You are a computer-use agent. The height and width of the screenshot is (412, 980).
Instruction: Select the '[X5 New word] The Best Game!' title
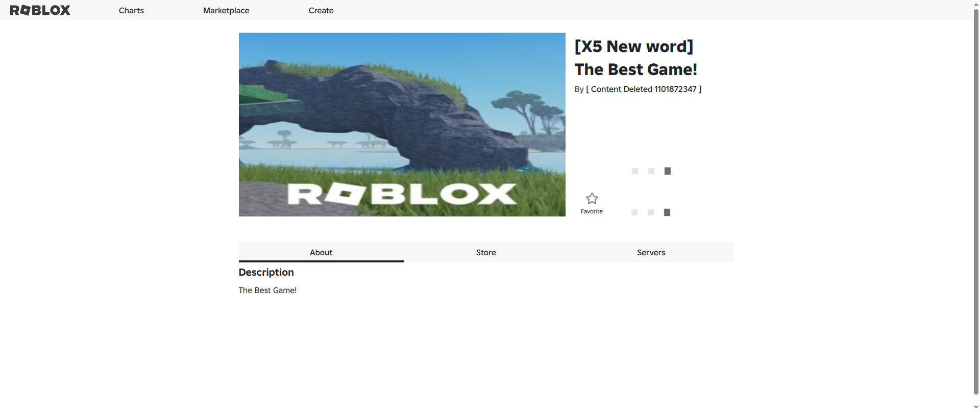tap(636, 58)
